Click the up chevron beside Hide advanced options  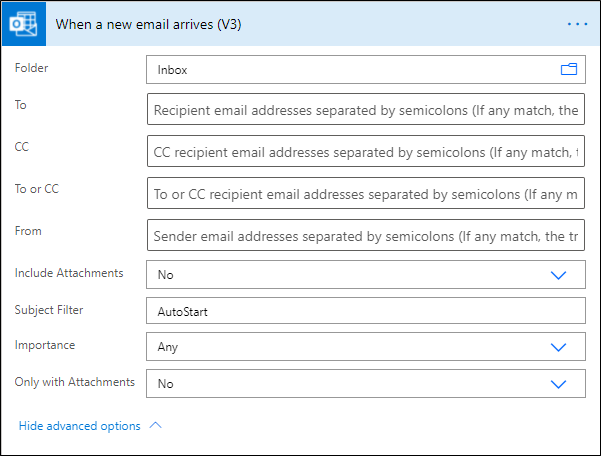(x=155, y=425)
